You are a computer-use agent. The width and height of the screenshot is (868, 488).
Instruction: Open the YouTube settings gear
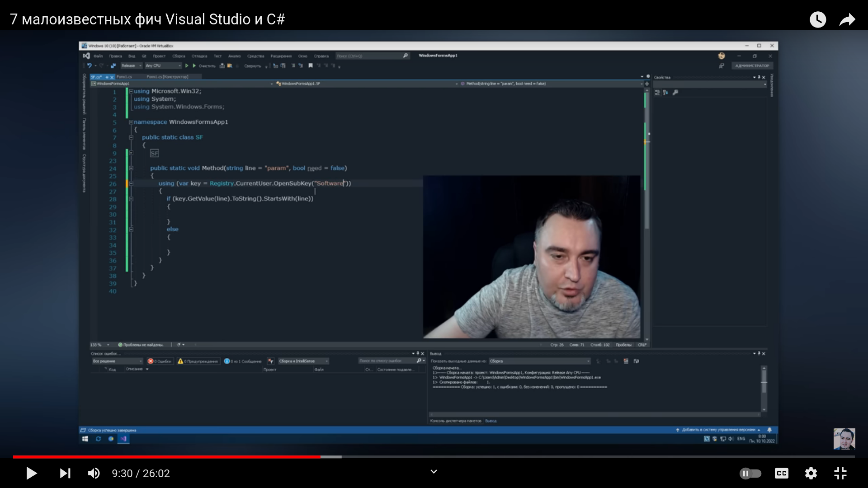click(x=811, y=473)
